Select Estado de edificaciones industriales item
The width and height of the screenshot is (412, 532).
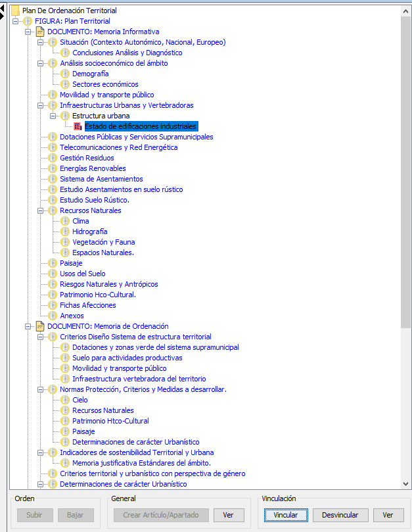pos(141,126)
